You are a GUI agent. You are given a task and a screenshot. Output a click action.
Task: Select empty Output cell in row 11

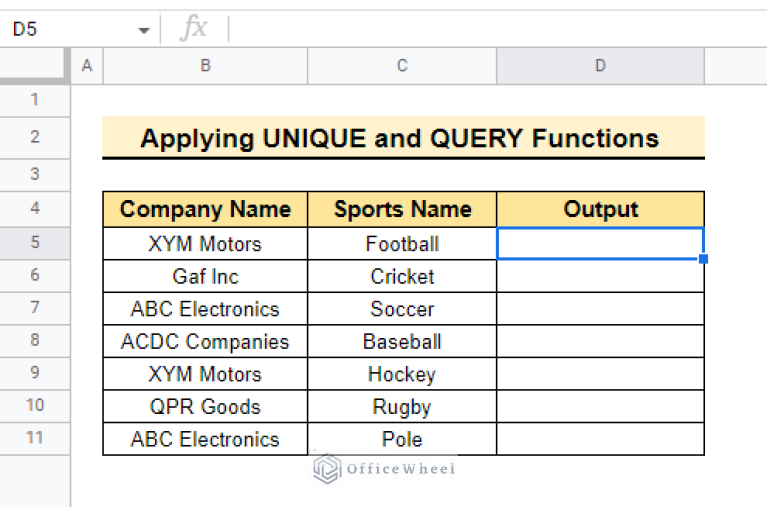pyautogui.click(x=601, y=439)
